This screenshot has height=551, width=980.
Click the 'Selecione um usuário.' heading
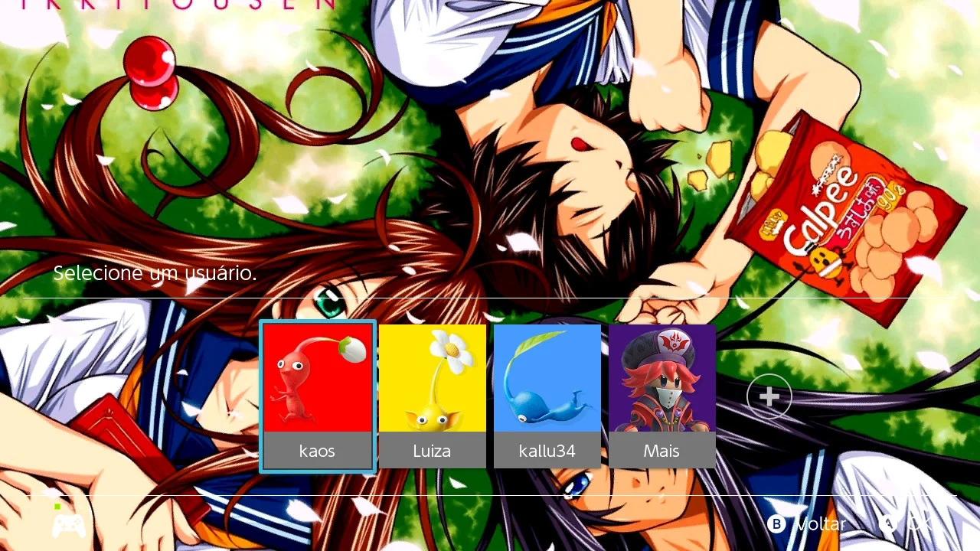pyautogui.click(x=155, y=272)
